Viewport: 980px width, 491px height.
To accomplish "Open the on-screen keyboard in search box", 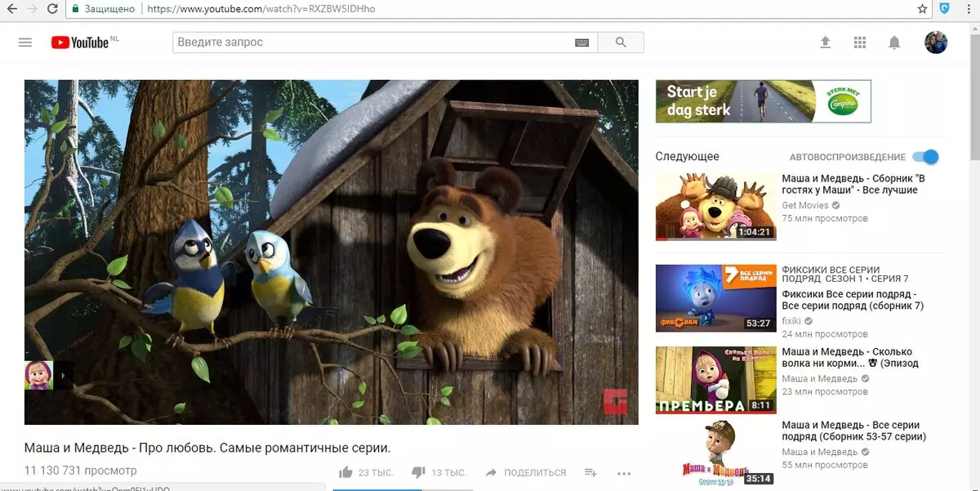I will point(581,42).
